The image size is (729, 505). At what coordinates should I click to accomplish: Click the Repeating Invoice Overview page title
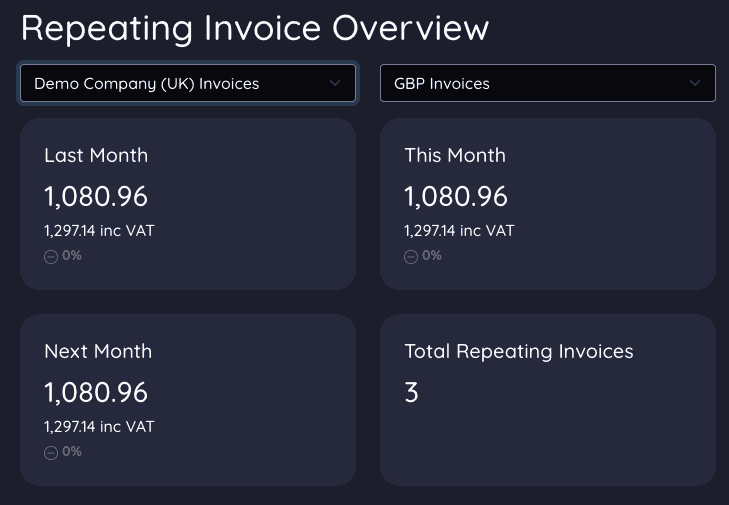click(x=255, y=27)
